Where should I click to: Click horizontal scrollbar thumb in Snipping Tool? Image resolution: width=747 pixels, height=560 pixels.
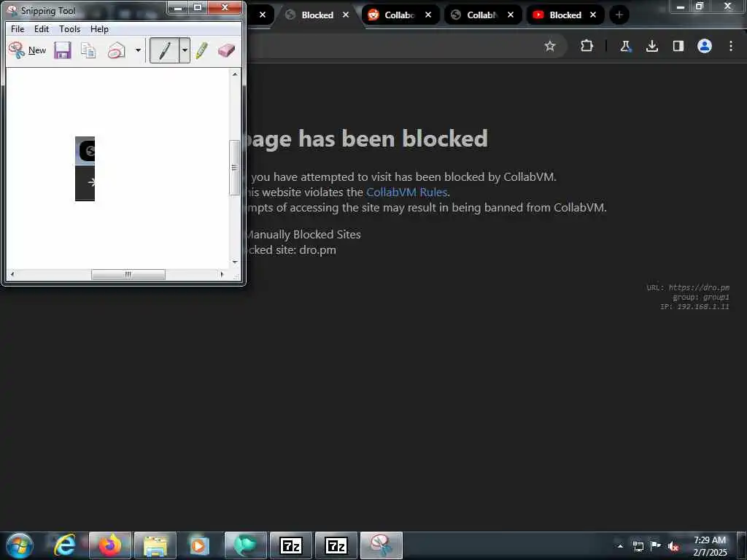pos(128,274)
